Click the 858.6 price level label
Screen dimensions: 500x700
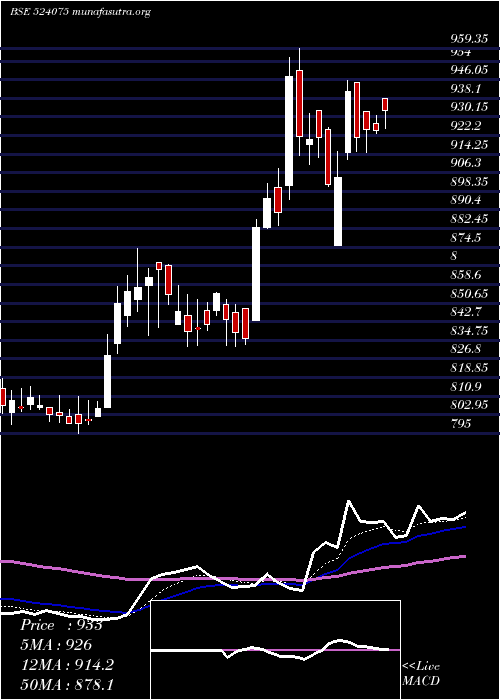465,275
